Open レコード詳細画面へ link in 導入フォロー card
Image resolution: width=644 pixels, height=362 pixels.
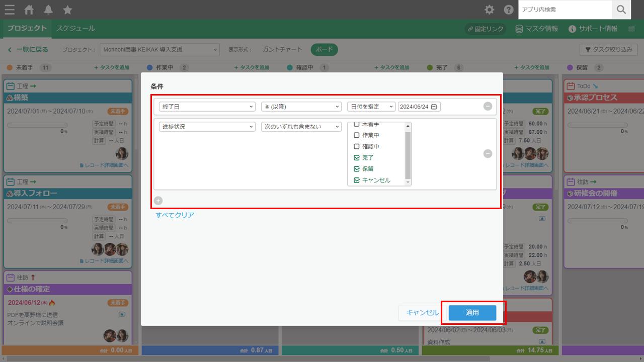click(104, 261)
